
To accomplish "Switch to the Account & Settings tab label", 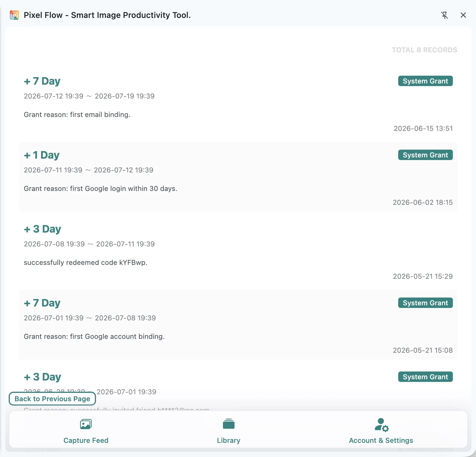I will (x=381, y=440).
